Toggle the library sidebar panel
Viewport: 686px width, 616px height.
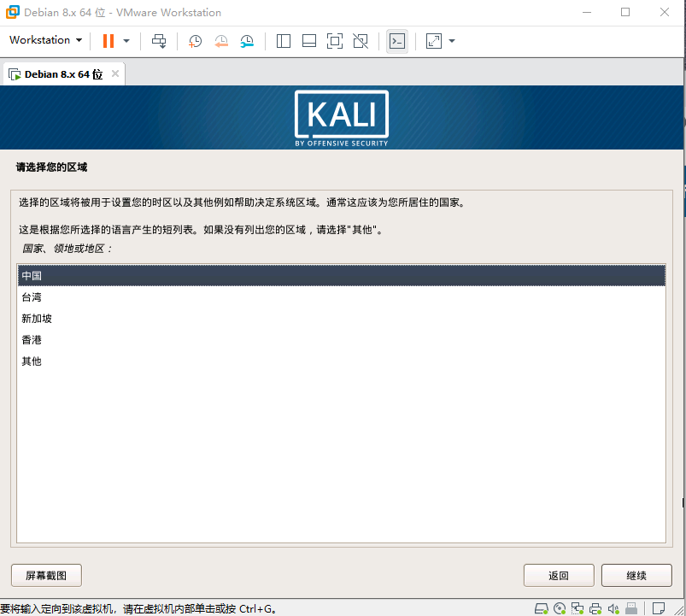click(284, 41)
